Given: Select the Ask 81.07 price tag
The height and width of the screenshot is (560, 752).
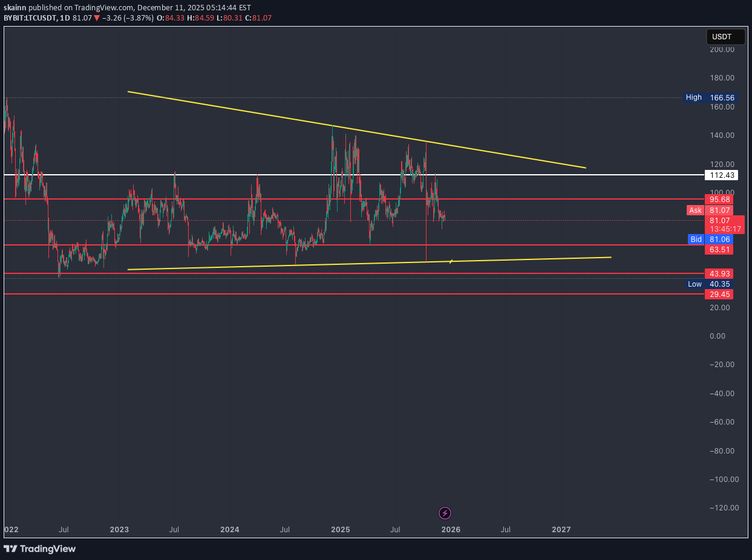Looking at the screenshot, I should tap(710, 210).
